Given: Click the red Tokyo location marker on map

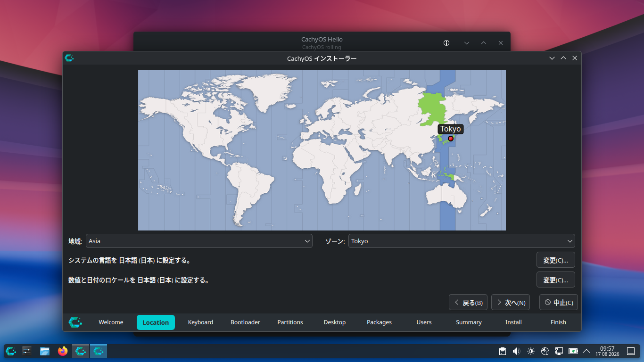Looking at the screenshot, I should [x=451, y=139].
